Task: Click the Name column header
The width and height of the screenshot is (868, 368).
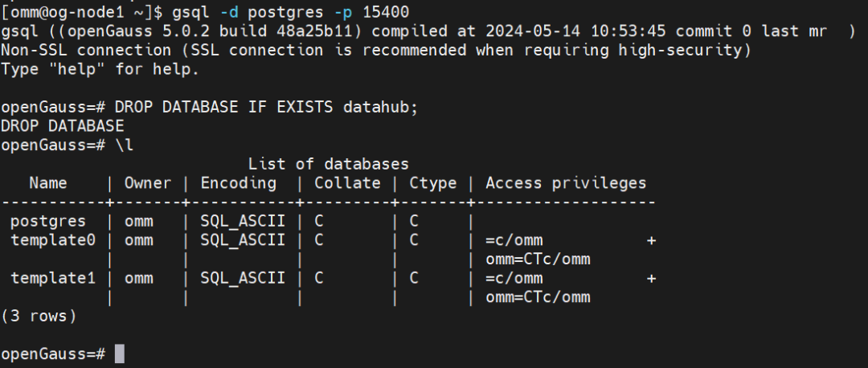Action: [48, 182]
